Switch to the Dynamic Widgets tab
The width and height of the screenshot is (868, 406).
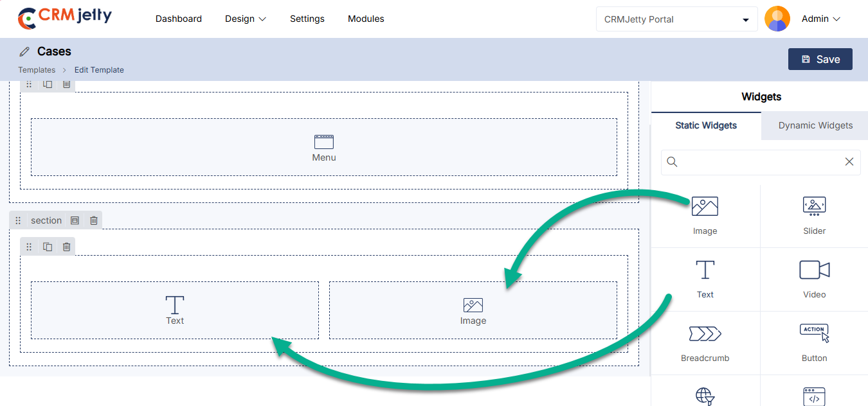[815, 125]
